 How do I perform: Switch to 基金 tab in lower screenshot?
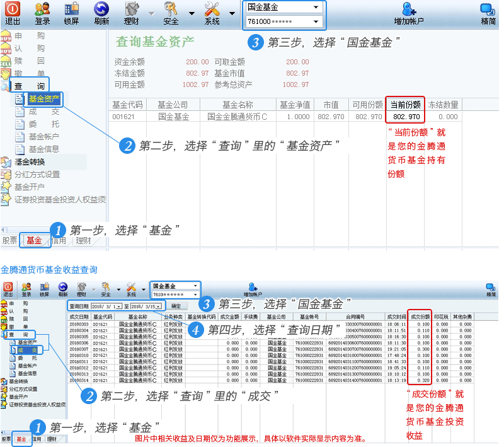21,439
